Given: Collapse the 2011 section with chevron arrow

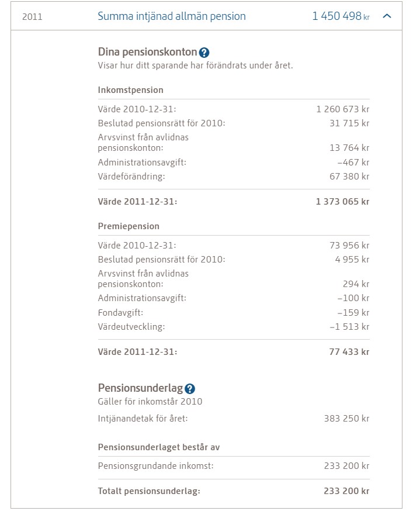Looking at the screenshot, I should coord(387,16).
